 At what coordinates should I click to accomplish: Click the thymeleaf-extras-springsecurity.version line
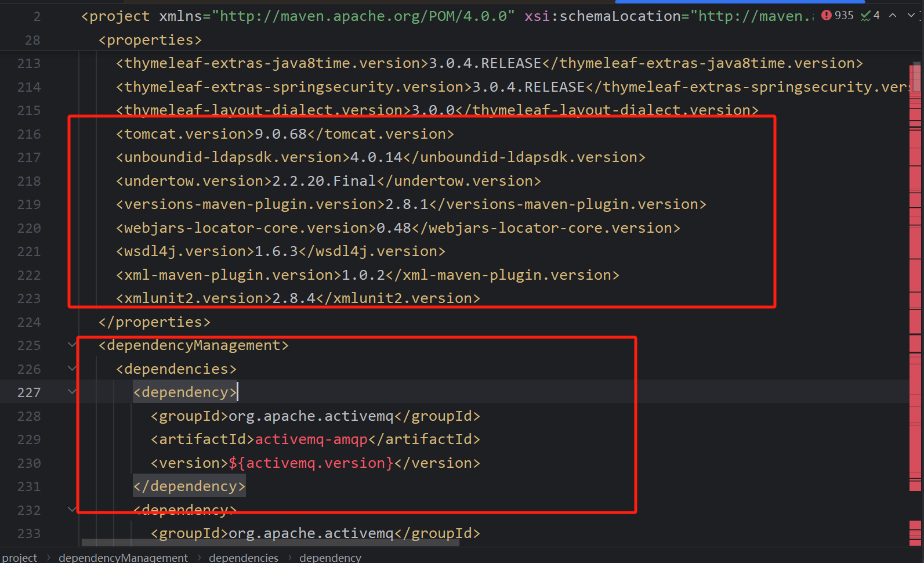coord(513,87)
